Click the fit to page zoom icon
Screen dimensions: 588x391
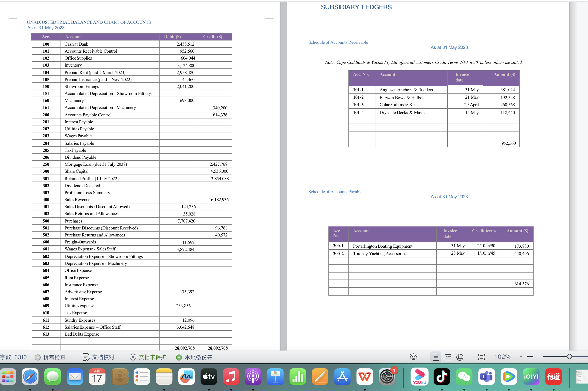point(481,357)
